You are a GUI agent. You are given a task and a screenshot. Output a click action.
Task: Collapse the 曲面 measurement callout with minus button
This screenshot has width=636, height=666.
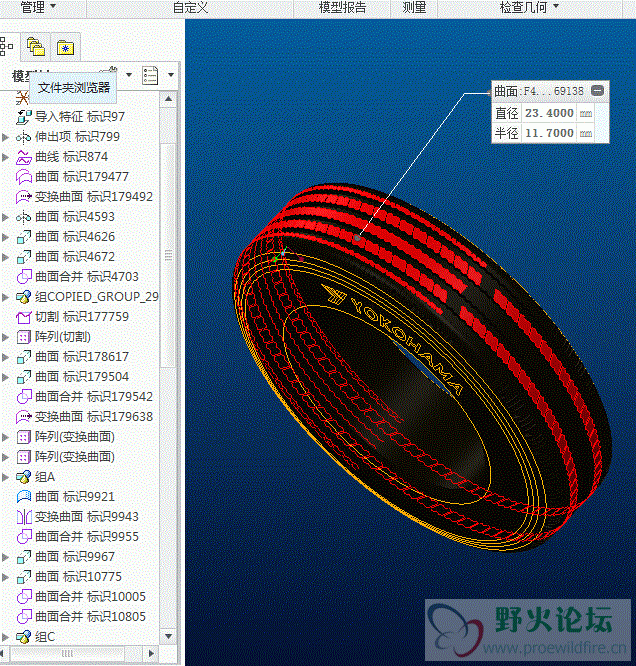[597, 90]
